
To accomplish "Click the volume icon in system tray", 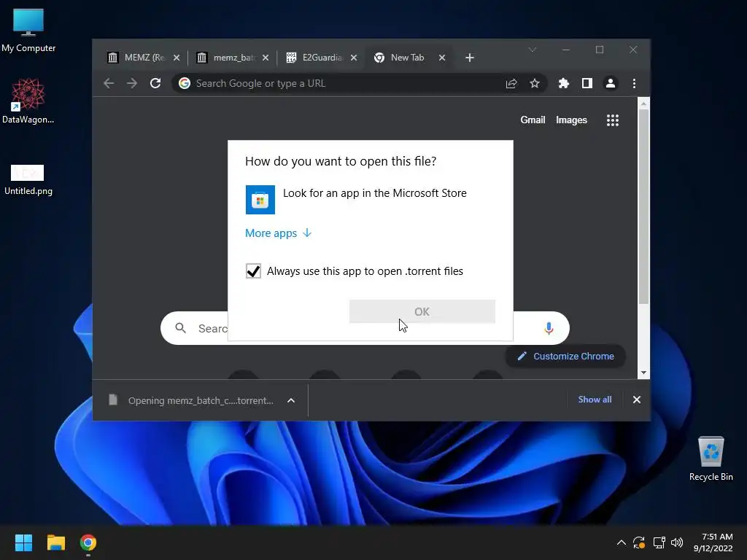I will (x=676, y=542).
